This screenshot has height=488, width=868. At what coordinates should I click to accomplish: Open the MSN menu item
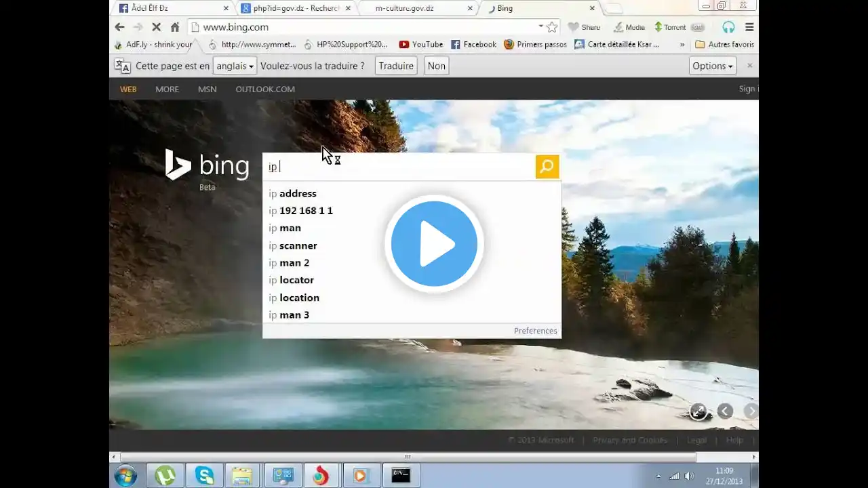[207, 89]
